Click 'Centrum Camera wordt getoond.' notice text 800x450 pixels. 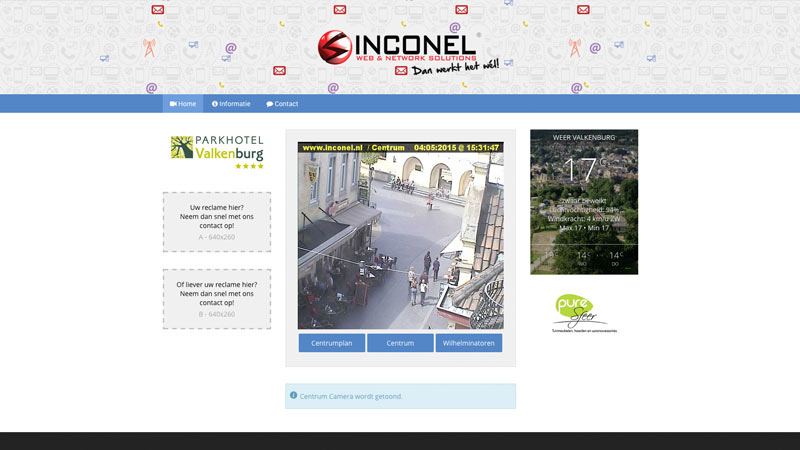351,396
